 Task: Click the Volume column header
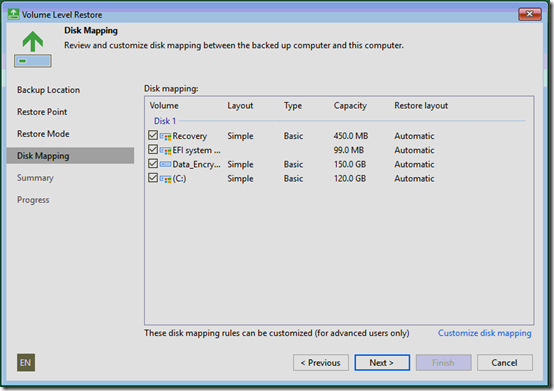pyautogui.click(x=164, y=106)
